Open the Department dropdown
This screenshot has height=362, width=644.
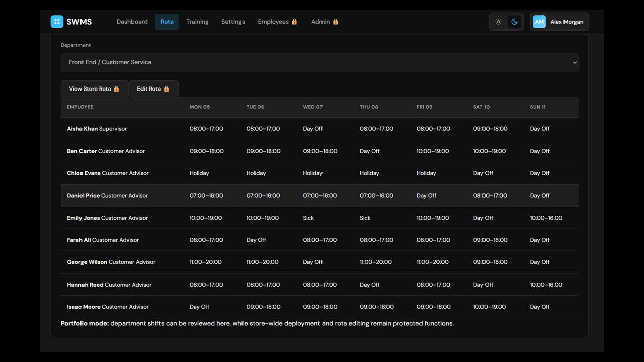[x=319, y=62]
